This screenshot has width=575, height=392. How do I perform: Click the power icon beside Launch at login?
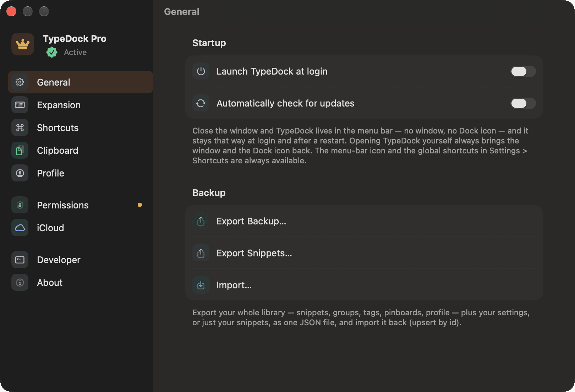(x=201, y=71)
